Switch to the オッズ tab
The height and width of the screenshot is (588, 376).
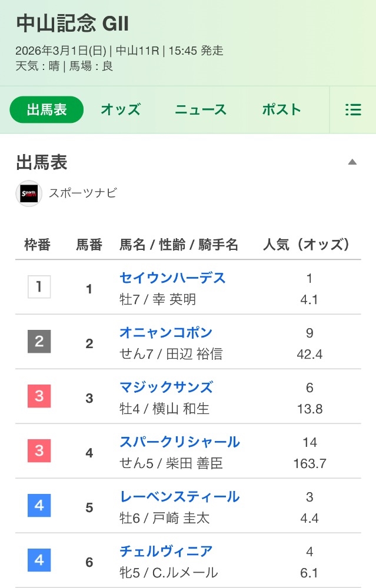point(121,110)
